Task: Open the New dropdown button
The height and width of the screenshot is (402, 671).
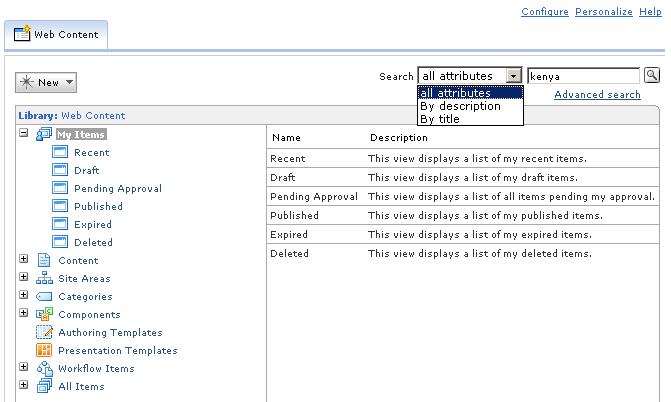Action: click(46, 82)
